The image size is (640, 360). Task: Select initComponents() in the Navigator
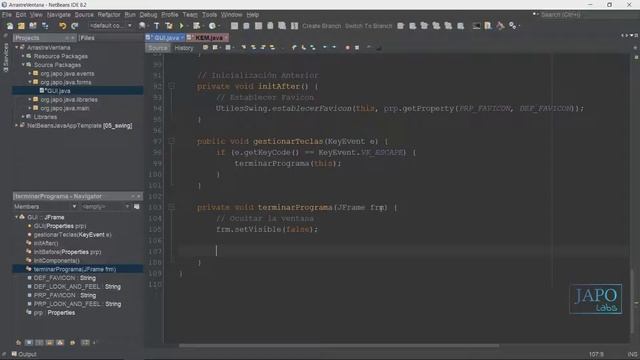(x=56, y=260)
